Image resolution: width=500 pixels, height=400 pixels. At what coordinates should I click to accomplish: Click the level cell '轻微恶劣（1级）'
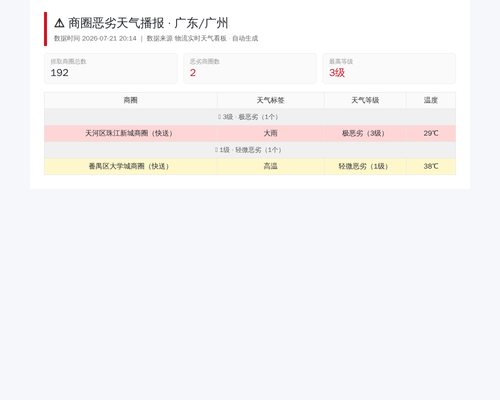coord(365,166)
